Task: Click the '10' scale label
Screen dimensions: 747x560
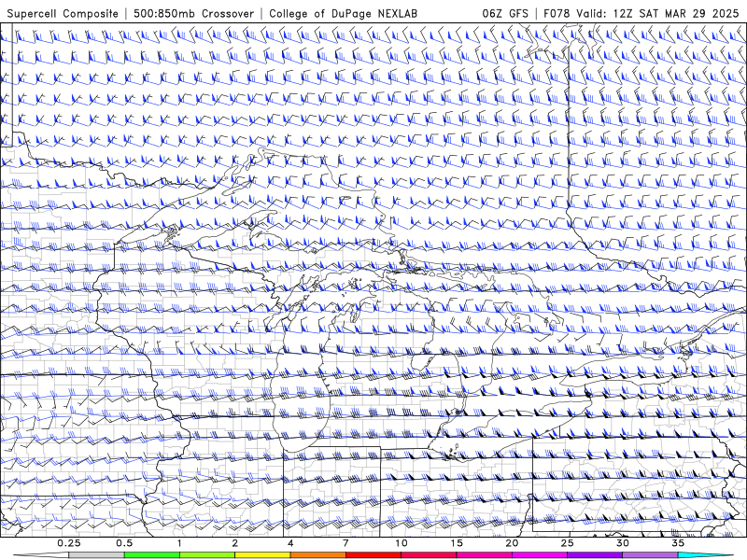Action: [x=402, y=543]
